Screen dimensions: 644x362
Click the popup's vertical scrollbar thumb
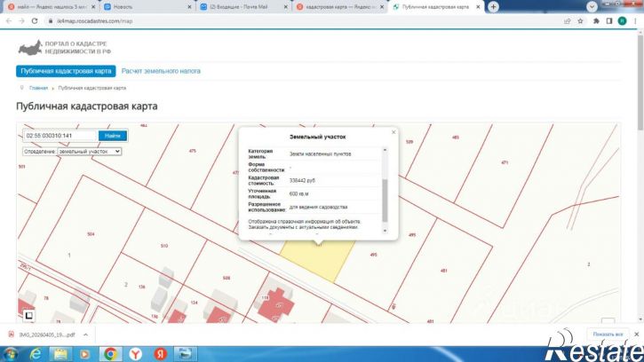point(385,201)
